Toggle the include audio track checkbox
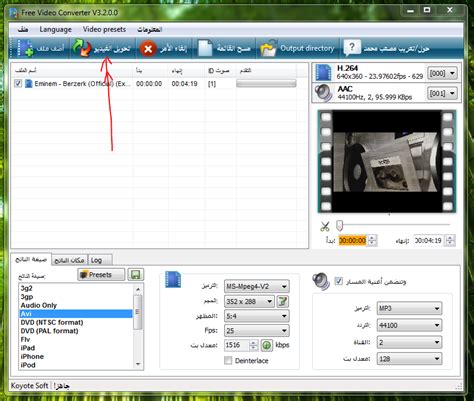Viewport: 474px width, 401px height. tap(338, 281)
